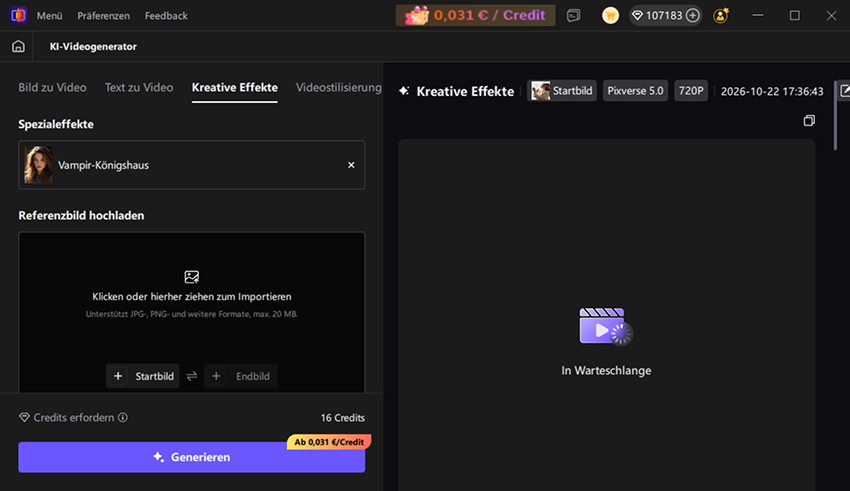Minimize the application window

tap(758, 16)
